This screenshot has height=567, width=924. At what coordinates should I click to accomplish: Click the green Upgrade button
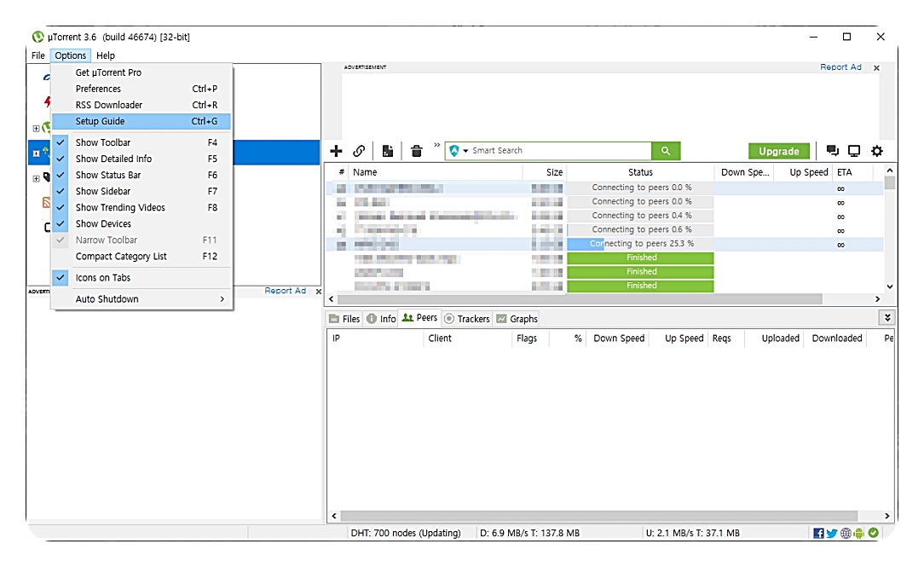[778, 151]
